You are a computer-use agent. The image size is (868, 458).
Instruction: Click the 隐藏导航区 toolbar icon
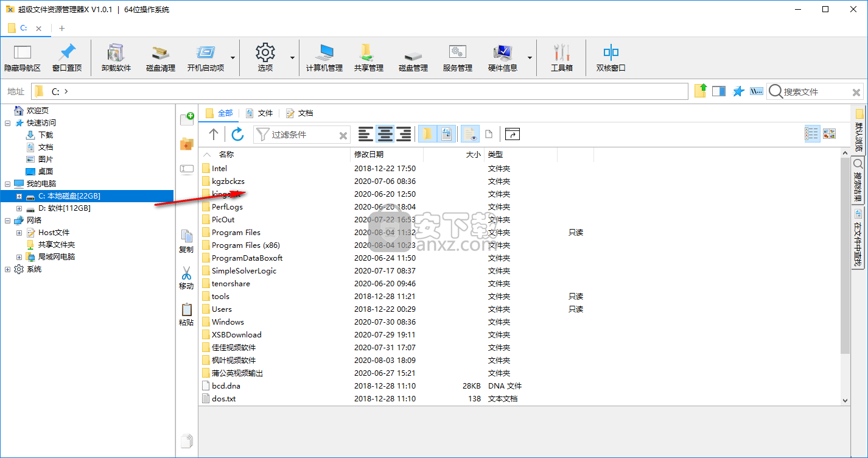point(23,58)
